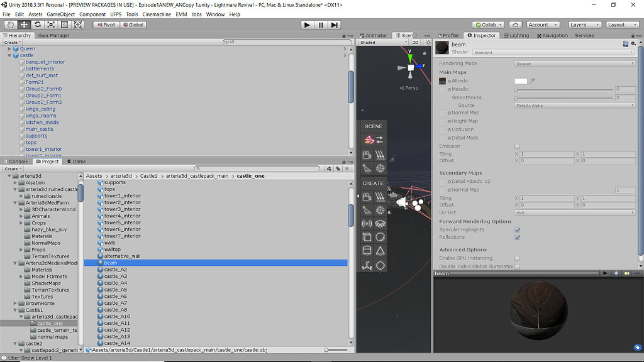Select the Scale tool
This screenshot has width=644, height=362.
point(51,25)
